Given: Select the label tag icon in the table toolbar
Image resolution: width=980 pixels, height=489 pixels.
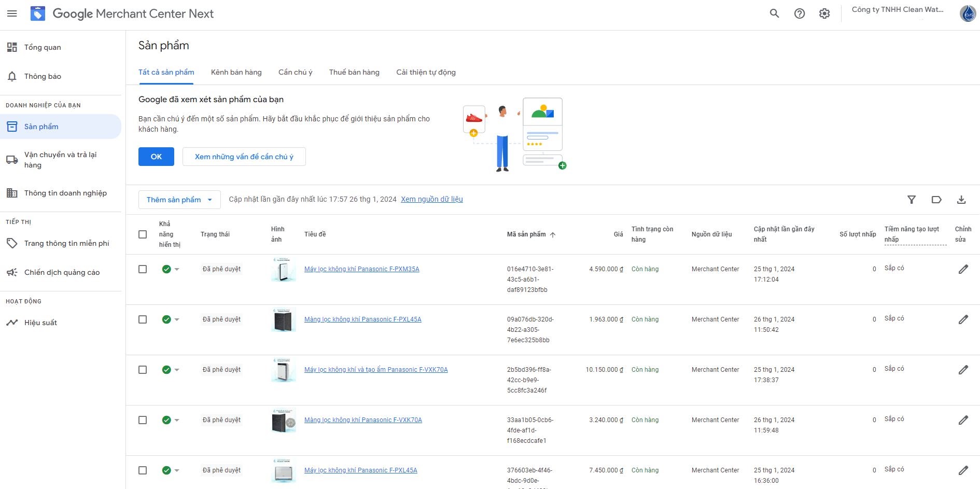Looking at the screenshot, I should point(936,199).
